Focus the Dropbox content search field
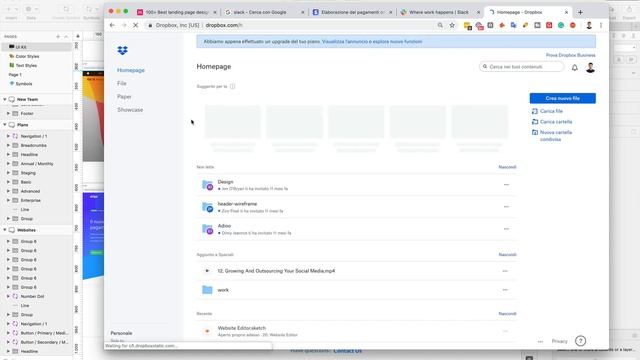Image resolution: width=640 pixels, height=360 pixels. pos(521,67)
